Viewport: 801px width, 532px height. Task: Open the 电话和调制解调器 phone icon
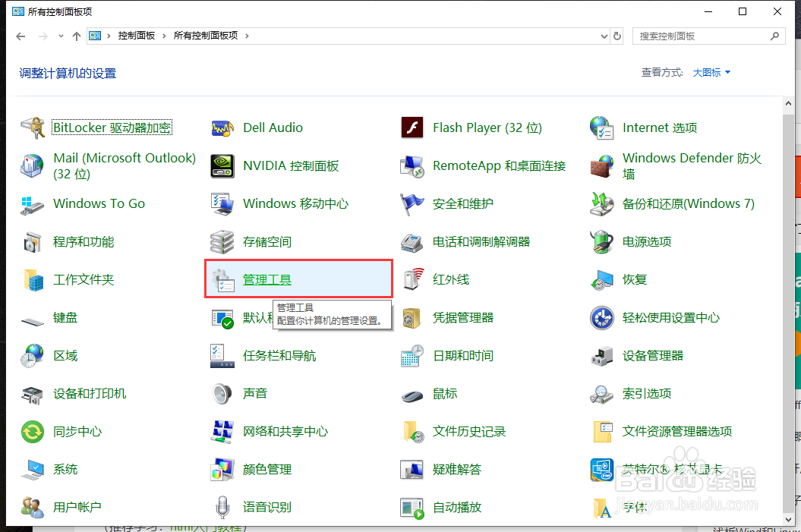point(412,242)
